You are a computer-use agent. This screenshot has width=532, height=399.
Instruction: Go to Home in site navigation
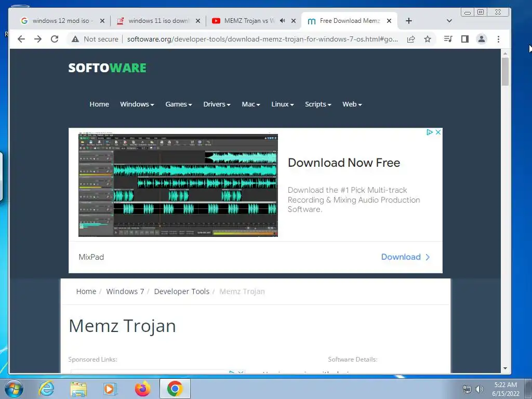pos(99,104)
